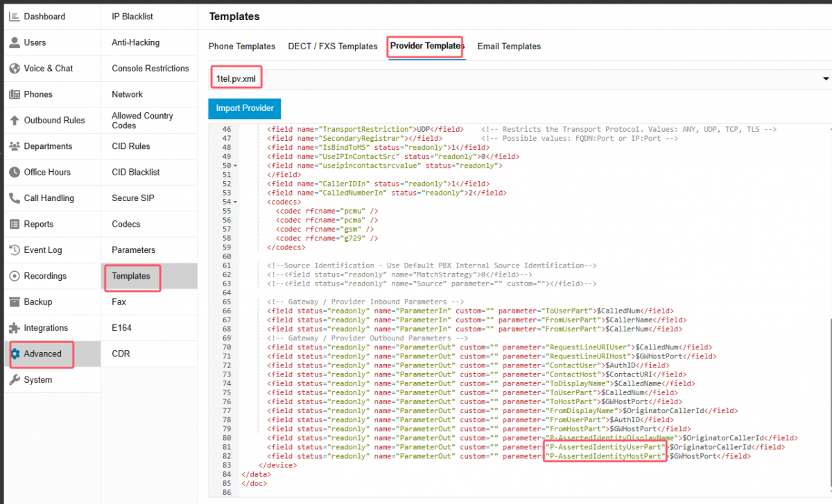Collapse the codecs block at line 54

236,202
